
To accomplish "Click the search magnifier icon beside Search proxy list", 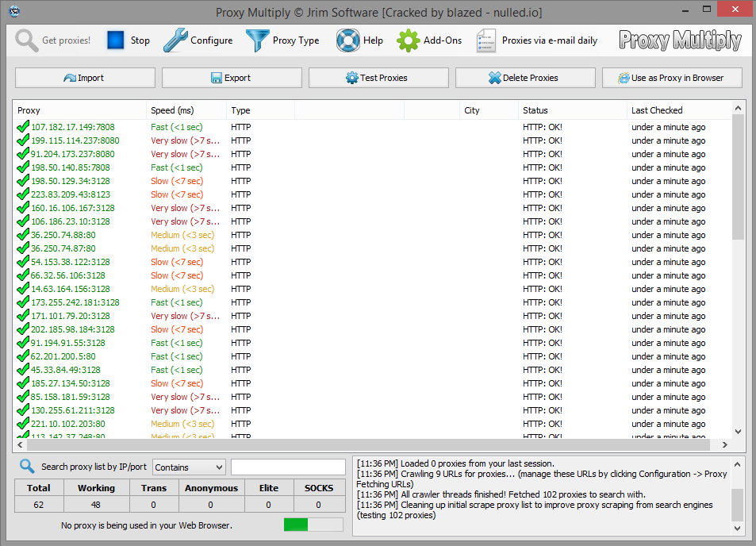I will [27, 466].
